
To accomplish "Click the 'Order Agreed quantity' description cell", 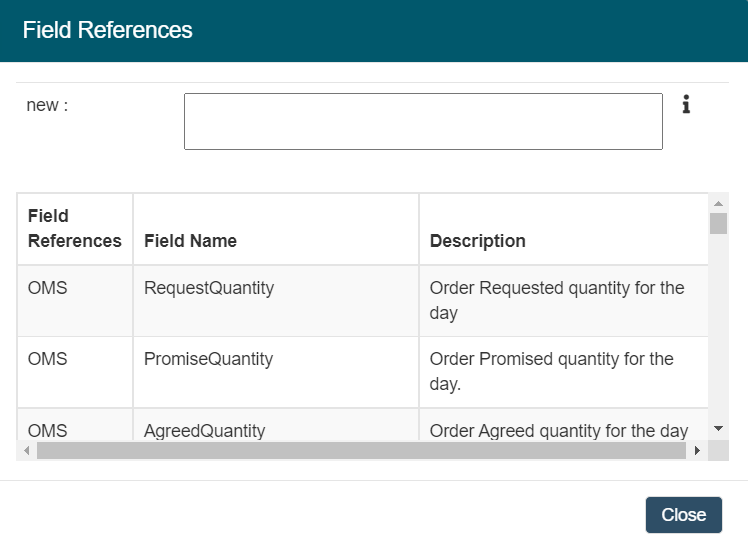I will pyautogui.click(x=559, y=431).
